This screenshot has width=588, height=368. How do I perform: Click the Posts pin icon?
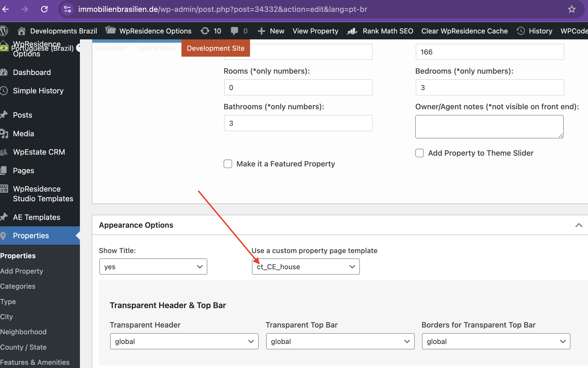click(x=4, y=115)
